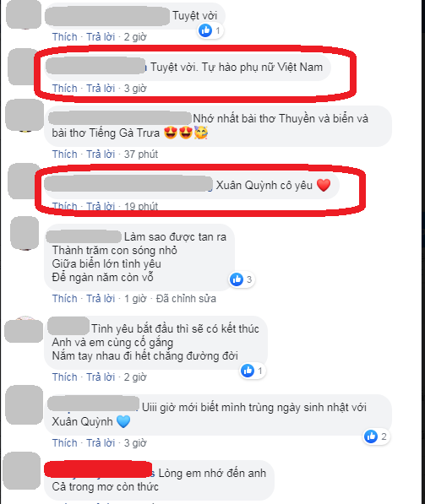Screen dimensions: 425x504
Task: Open avatar of 'Lòng em nhớ đến anh' commenter
Action: pyautogui.click(x=23, y=470)
